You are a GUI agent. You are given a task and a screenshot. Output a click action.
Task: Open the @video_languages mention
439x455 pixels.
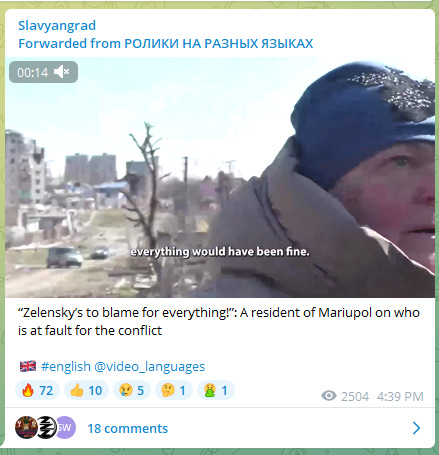click(x=150, y=366)
